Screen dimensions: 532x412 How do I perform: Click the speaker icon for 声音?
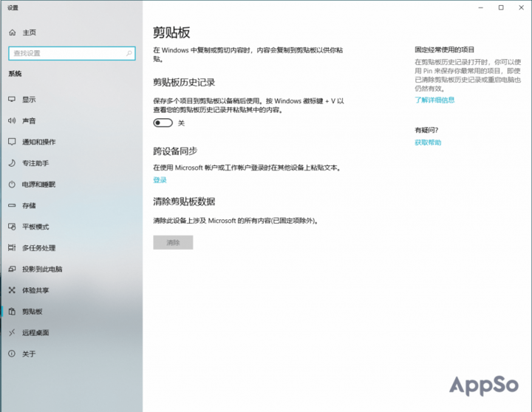[12, 120]
